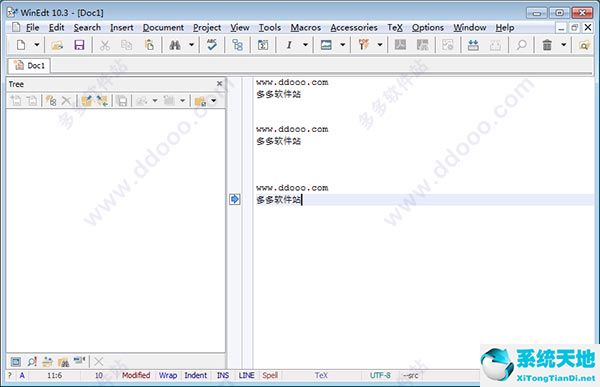Open file with the folder icon
Viewport: 600px width, 387px height.
(57, 45)
